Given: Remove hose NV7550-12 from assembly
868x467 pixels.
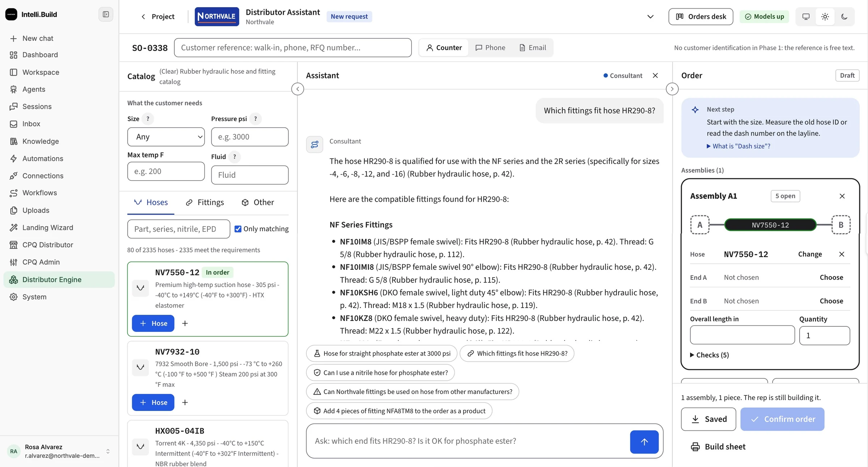Looking at the screenshot, I should [x=842, y=254].
